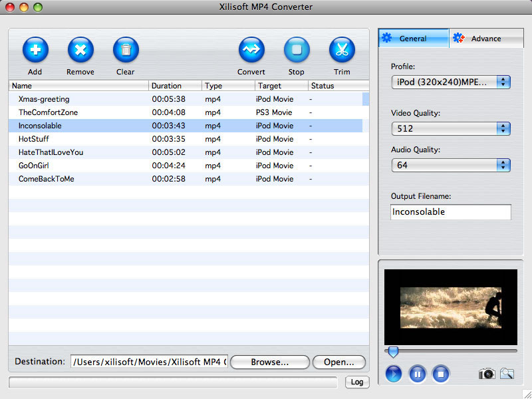Expand the Audio Quality combo box
Viewport: 532px width, 399px height.
pyautogui.click(x=451, y=165)
